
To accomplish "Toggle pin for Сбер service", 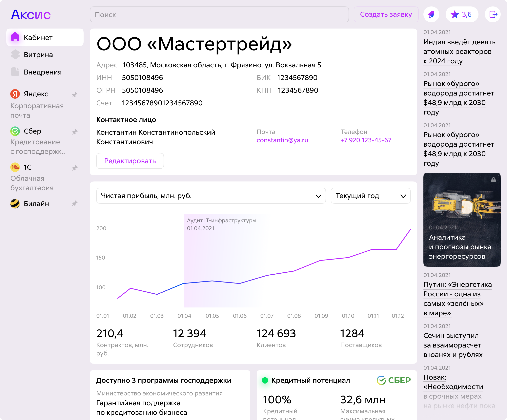I will point(75,132).
